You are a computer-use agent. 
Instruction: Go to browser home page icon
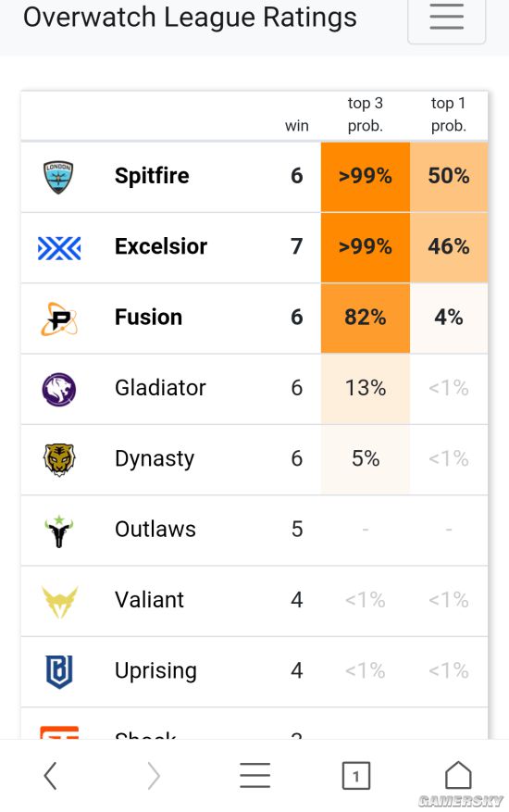pos(458,775)
